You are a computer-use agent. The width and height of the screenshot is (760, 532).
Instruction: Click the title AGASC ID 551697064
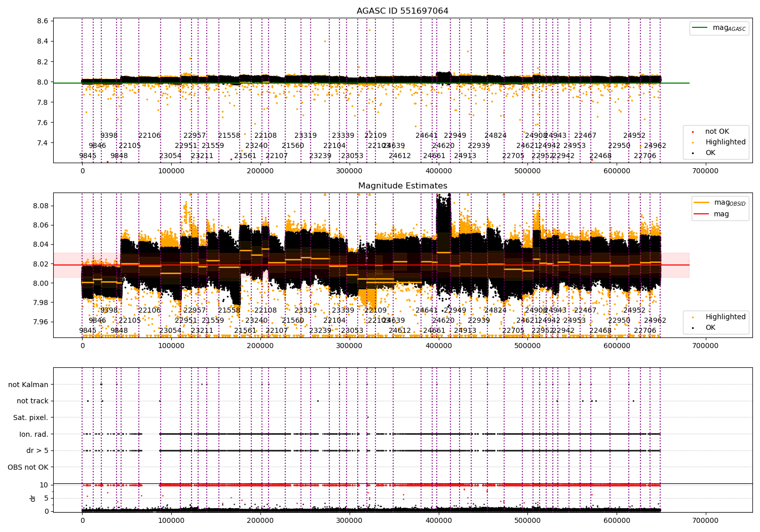(x=402, y=11)
